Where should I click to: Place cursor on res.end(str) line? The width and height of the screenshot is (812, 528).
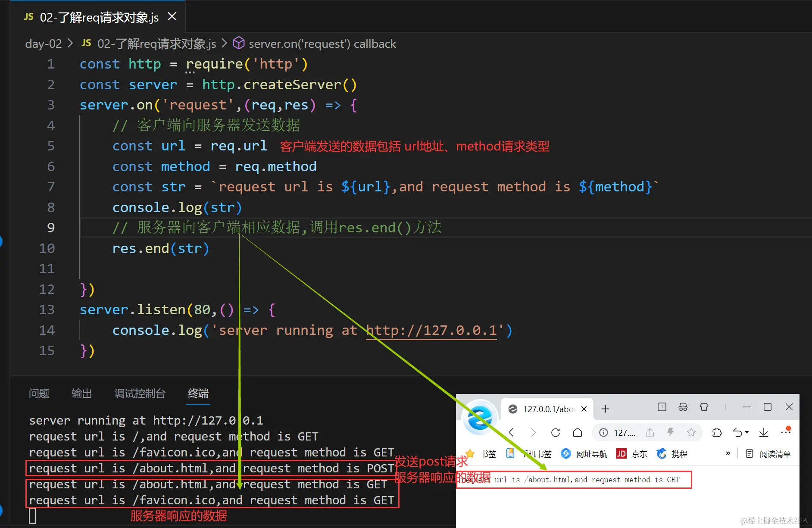(x=160, y=248)
